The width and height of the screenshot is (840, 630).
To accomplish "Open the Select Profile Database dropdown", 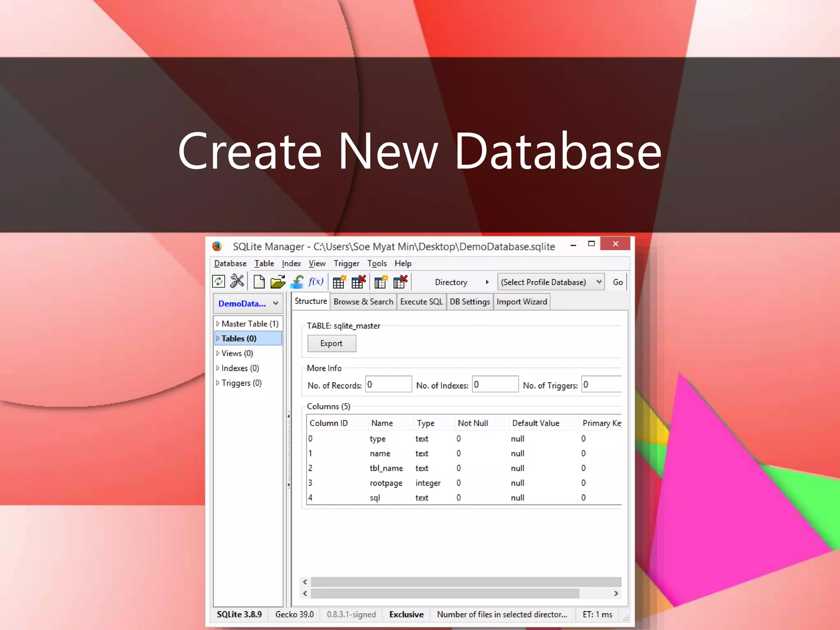I will pyautogui.click(x=551, y=282).
